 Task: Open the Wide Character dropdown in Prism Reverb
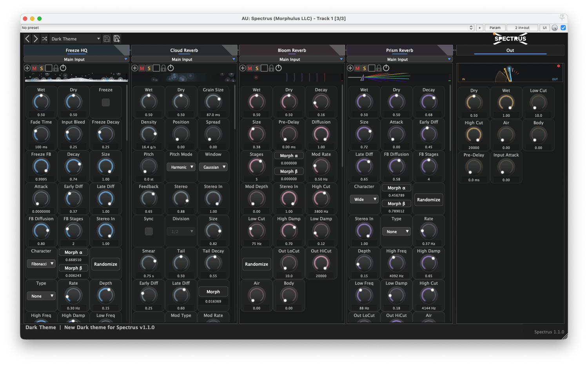pos(364,199)
